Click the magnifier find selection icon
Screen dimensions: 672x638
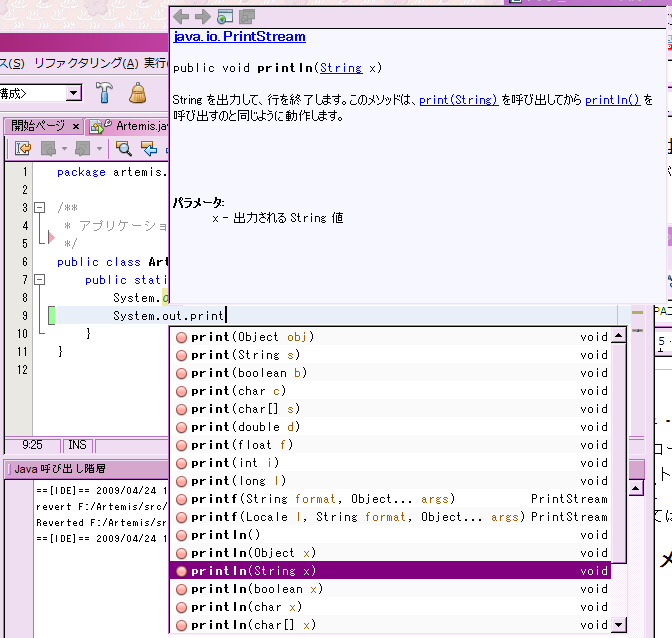[123, 149]
